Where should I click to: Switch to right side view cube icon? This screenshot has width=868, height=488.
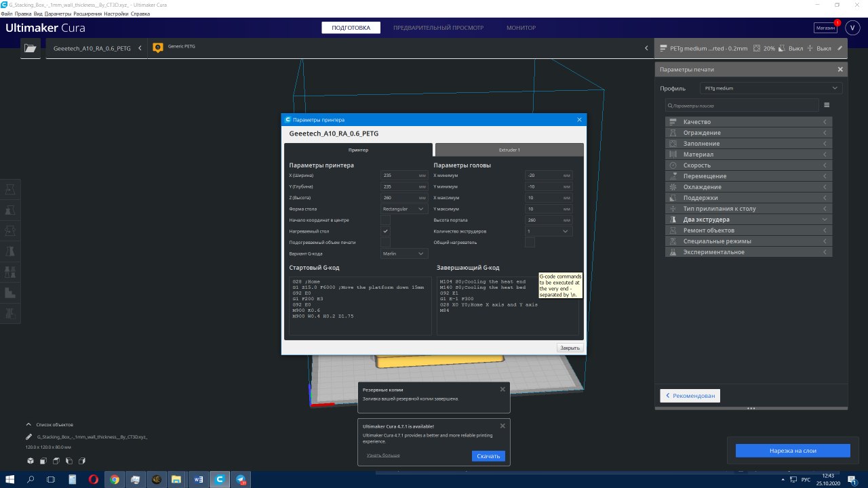81,461
